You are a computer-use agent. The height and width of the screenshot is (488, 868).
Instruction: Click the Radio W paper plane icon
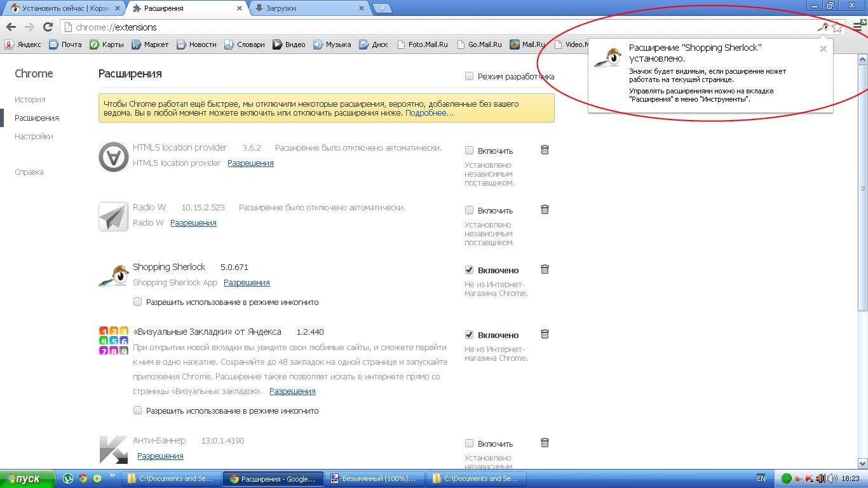click(x=114, y=217)
